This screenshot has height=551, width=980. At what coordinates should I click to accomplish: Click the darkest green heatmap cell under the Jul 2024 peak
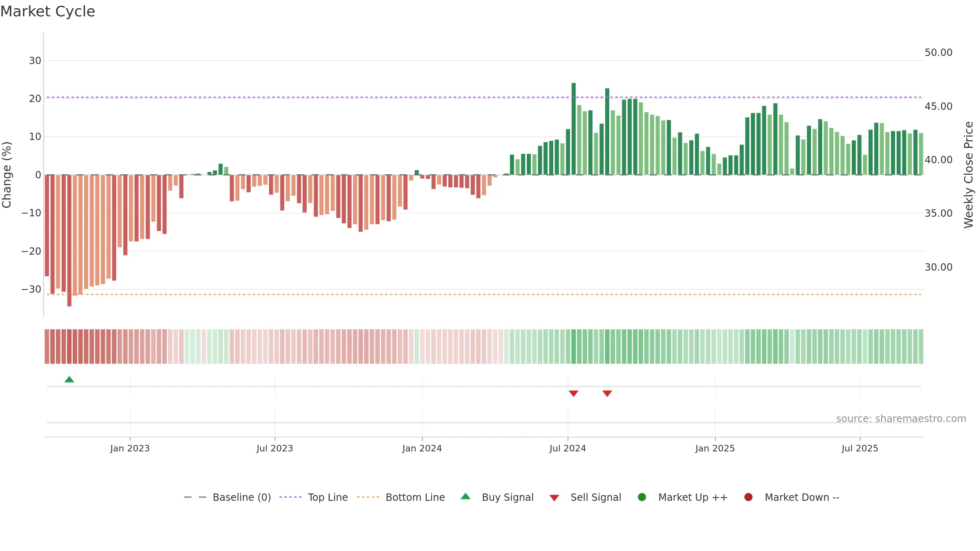[574, 347]
